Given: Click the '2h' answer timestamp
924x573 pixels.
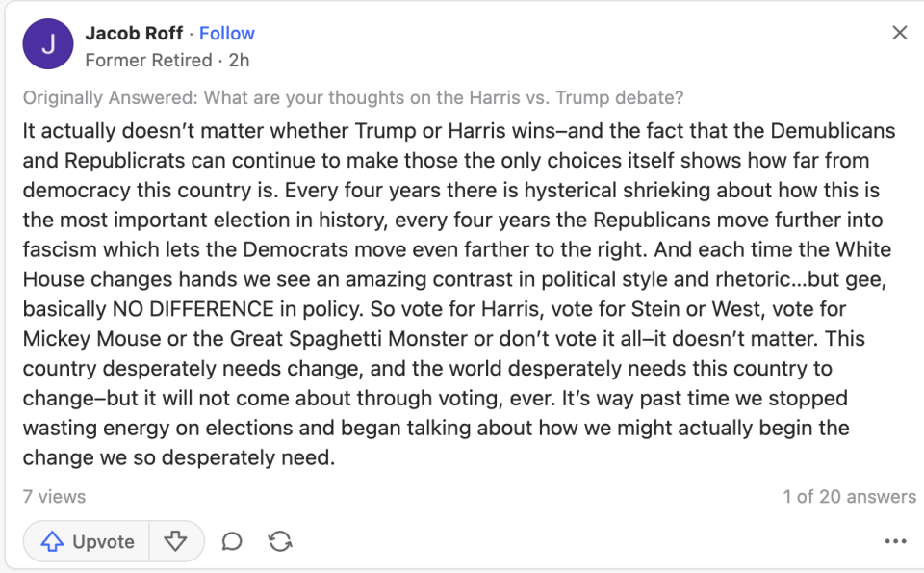Looking at the screenshot, I should 240,60.
